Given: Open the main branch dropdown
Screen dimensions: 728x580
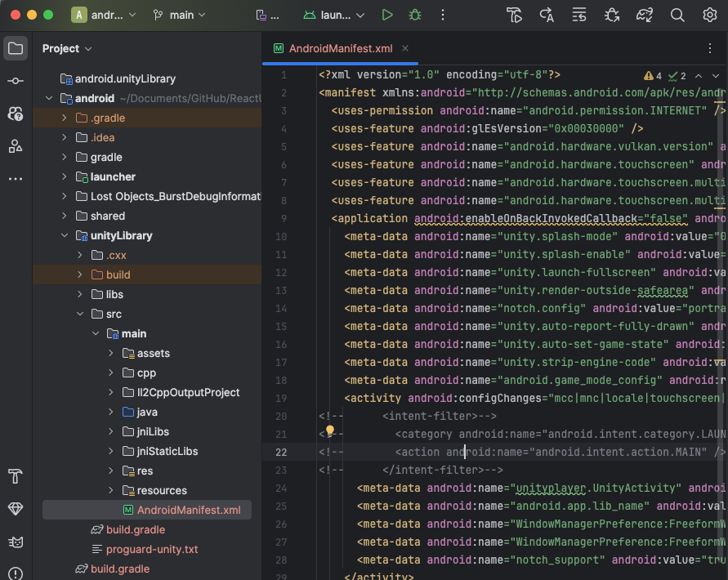Looking at the screenshot, I should point(179,15).
